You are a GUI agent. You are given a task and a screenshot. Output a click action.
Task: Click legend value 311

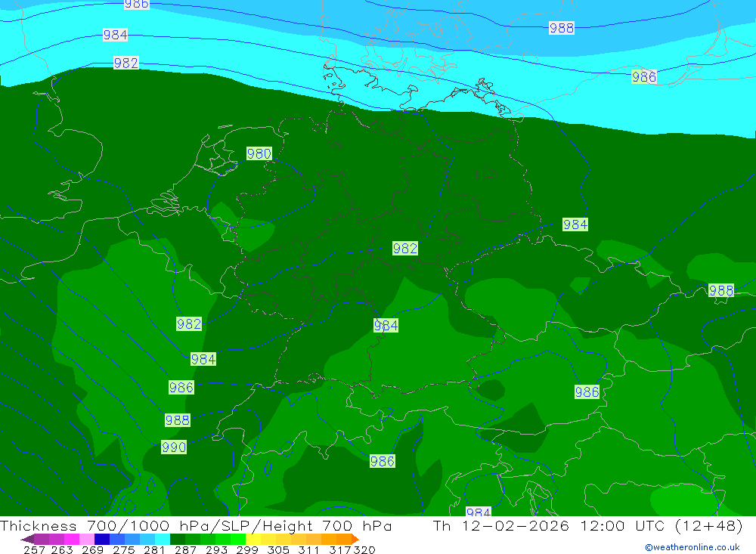(308, 549)
